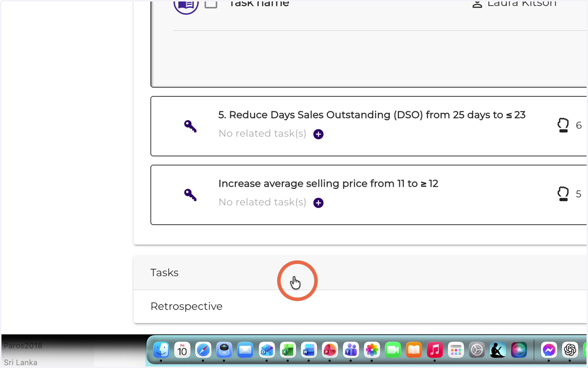
Task: Tick the checkbox beside Task name
Action: point(211,4)
